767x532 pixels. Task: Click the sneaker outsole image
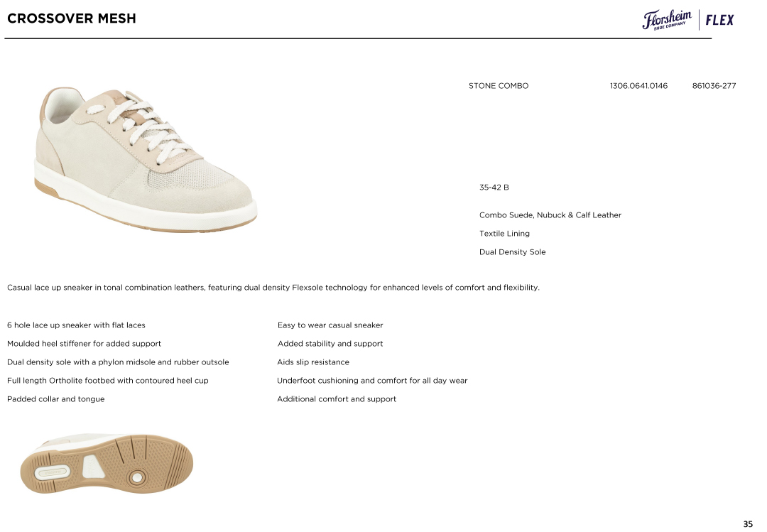tap(107, 464)
